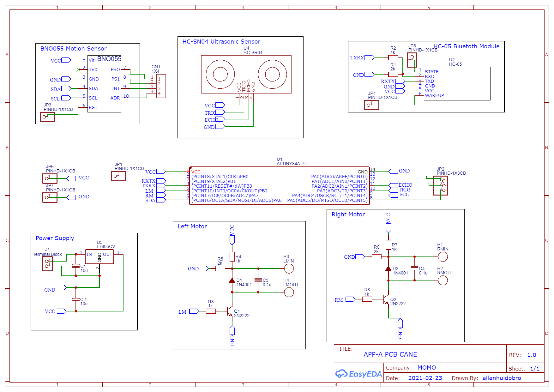The height and width of the screenshot is (392, 554).
Task: Select the BNO055 sensor chip symbol
Action: pyautogui.click(x=104, y=84)
